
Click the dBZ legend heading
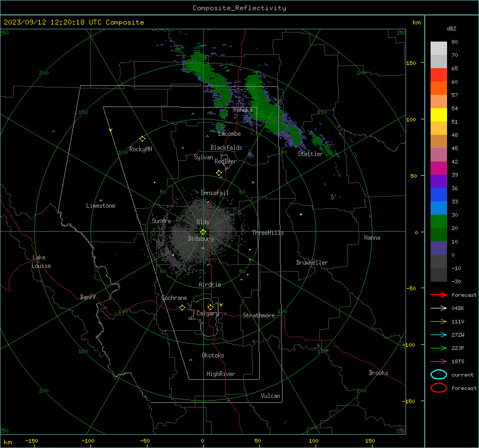tap(451, 28)
